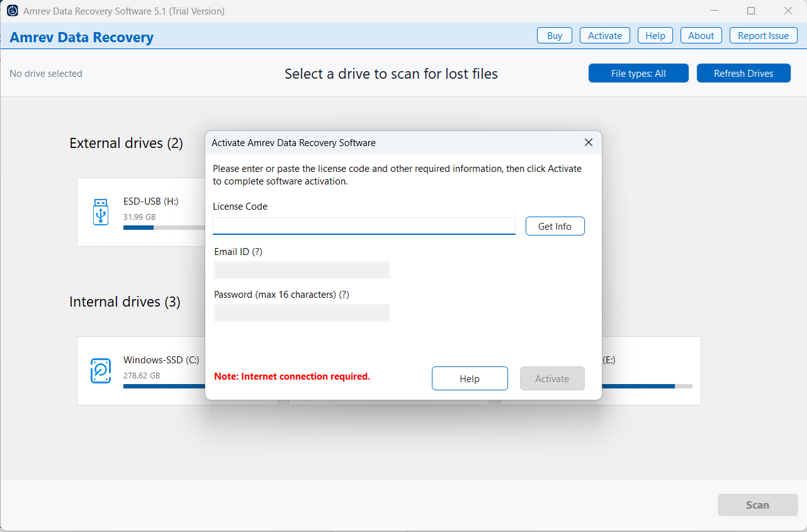The width and height of the screenshot is (807, 532).
Task: Click the Buy button
Action: pos(555,36)
